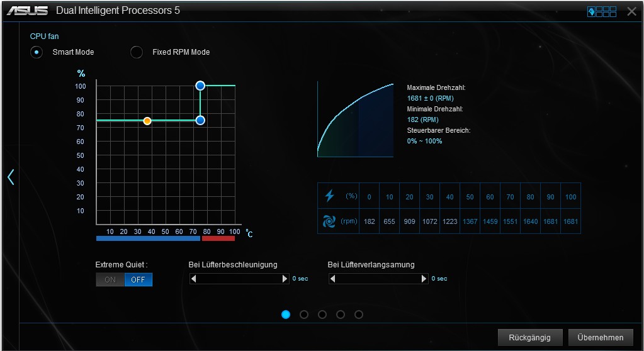Click the 50 percent table header cell
Viewport: 644px width, 351px height.
[x=470, y=197]
